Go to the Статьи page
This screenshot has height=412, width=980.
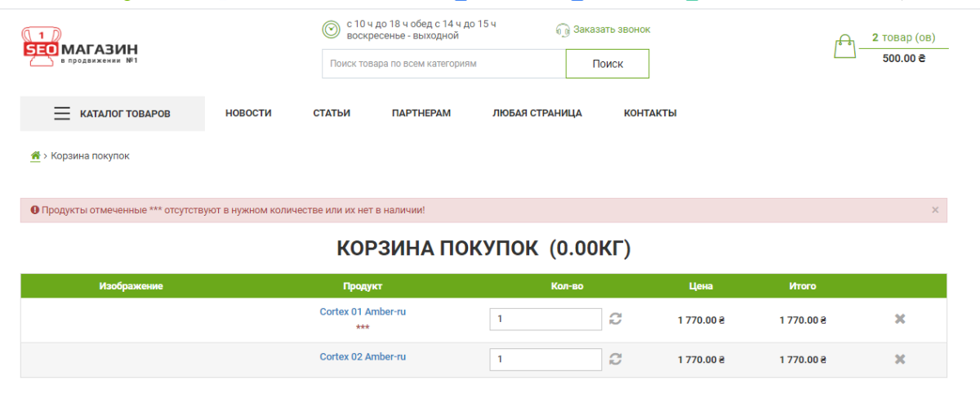[332, 114]
